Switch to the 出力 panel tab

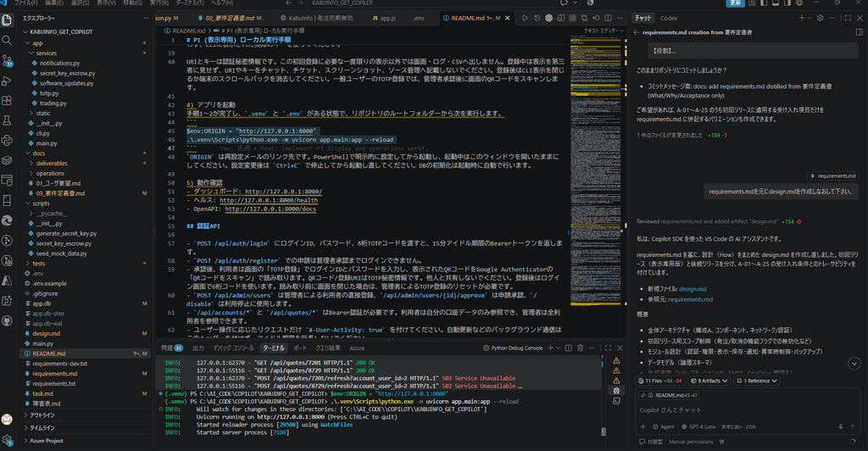pyautogui.click(x=198, y=348)
